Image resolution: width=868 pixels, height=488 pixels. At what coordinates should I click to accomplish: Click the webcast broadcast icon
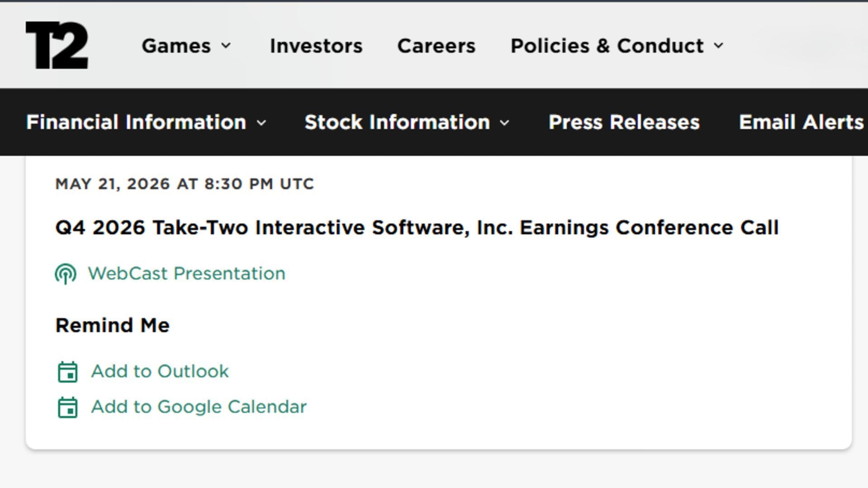pos(66,274)
